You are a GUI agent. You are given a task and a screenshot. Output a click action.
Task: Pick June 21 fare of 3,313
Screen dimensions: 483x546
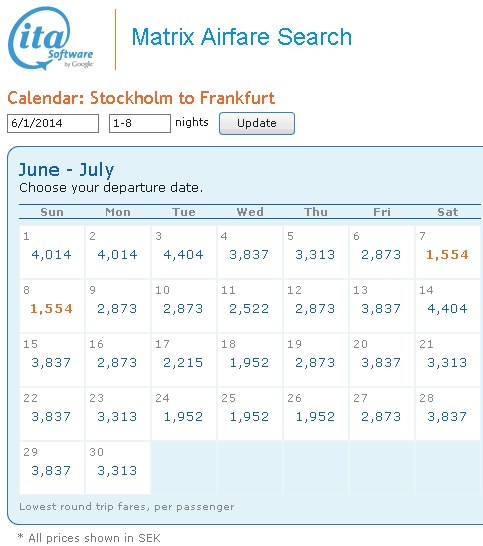click(x=447, y=362)
